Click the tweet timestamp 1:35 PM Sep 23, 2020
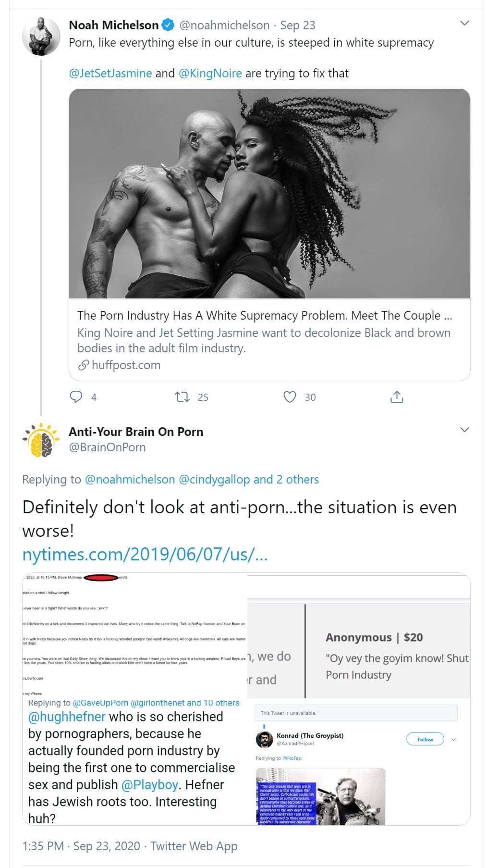Image resolution: width=487 pixels, height=868 pixels. pyautogui.click(x=81, y=846)
